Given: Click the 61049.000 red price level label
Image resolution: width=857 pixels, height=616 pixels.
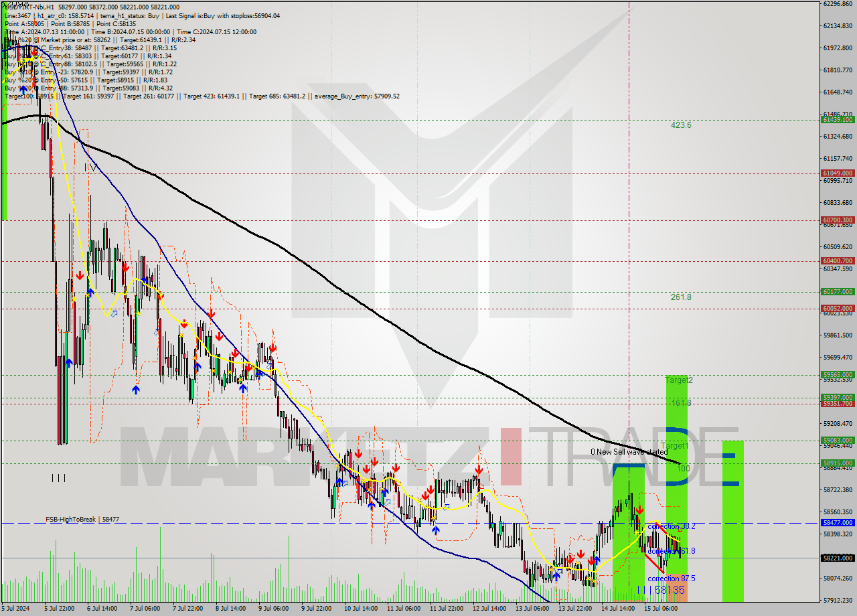Looking at the screenshot, I should click(837, 173).
